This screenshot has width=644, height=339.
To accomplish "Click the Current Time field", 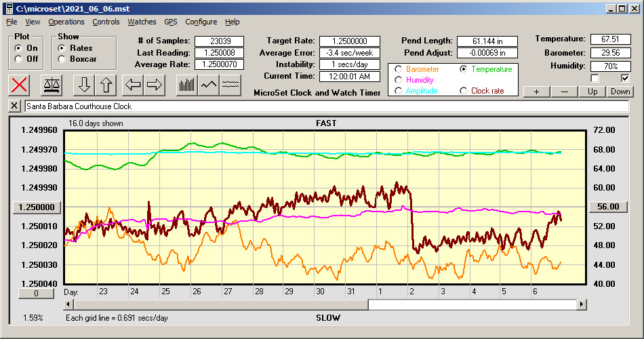I will click(350, 76).
